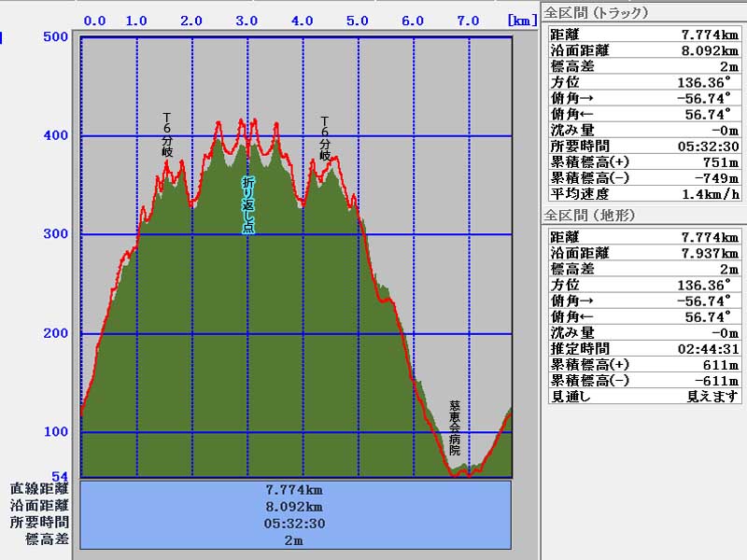Screen dimensions: 747x560
Task: Click the 400 elevation label on vertical axis
Action: pyautogui.click(x=58, y=135)
